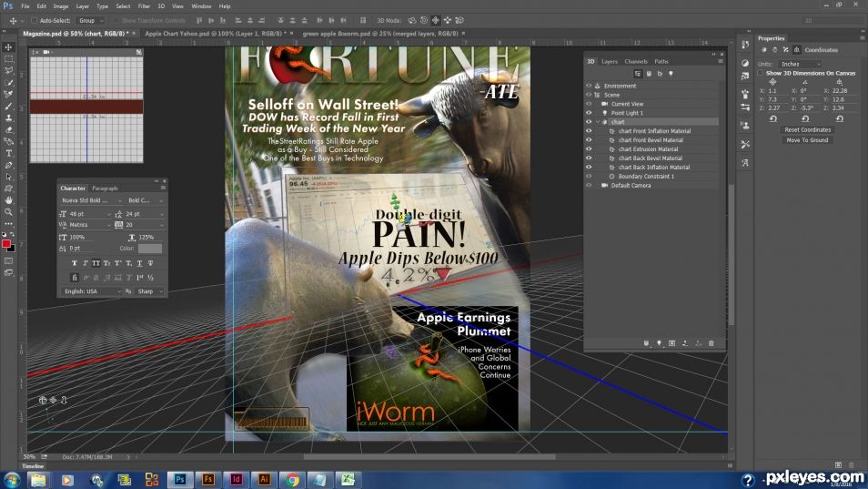This screenshot has height=489, width=868.
Task: Collapse the chart mesh tree item
Action: point(598,122)
